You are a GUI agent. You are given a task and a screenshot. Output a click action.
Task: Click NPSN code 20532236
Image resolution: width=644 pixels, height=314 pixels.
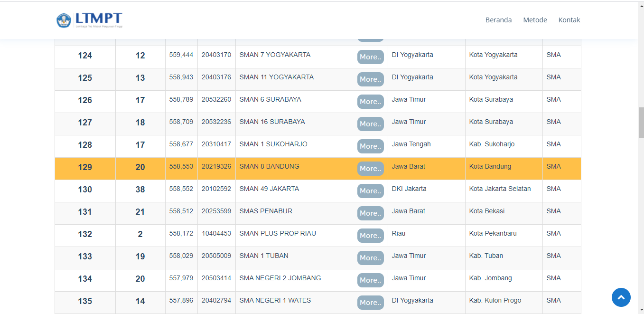coord(216,122)
